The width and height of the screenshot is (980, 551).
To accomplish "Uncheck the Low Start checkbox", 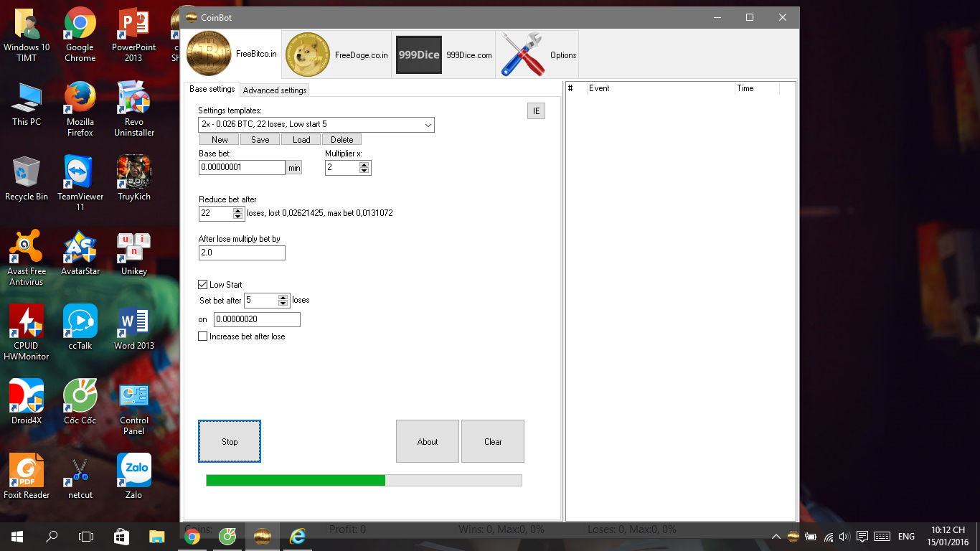I will [x=202, y=285].
